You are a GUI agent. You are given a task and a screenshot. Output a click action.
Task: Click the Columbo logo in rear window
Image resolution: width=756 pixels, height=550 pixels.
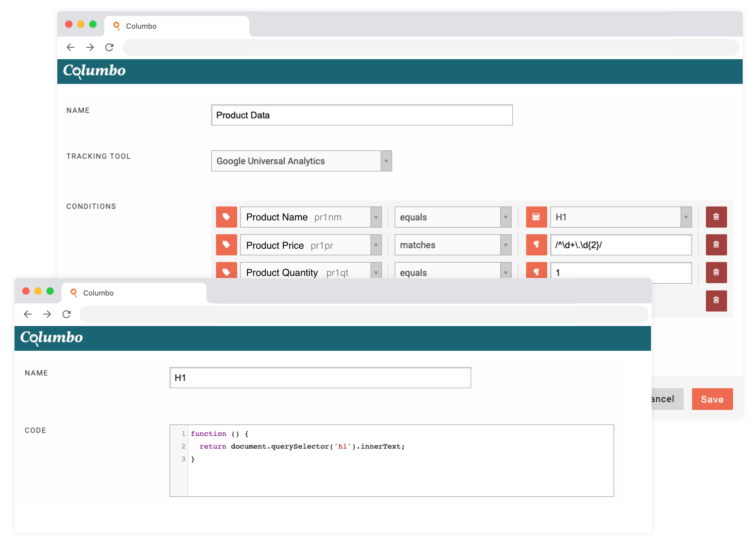point(94,71)
